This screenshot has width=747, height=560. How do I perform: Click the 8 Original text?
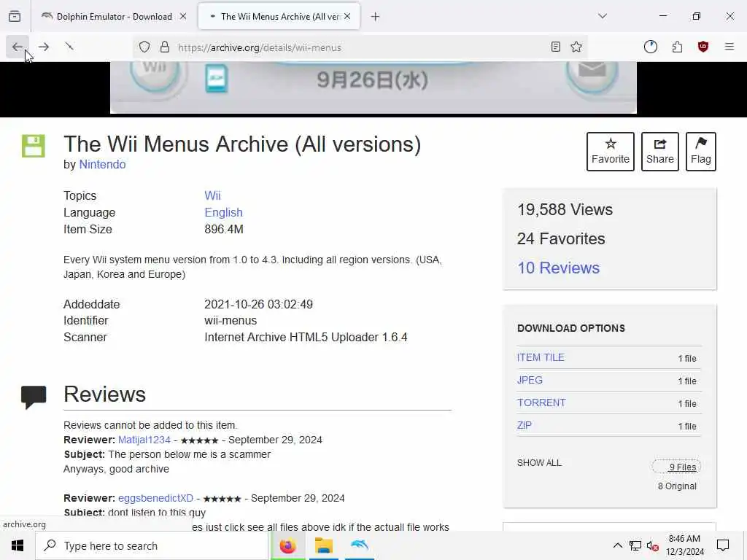(x=677, y=486)
